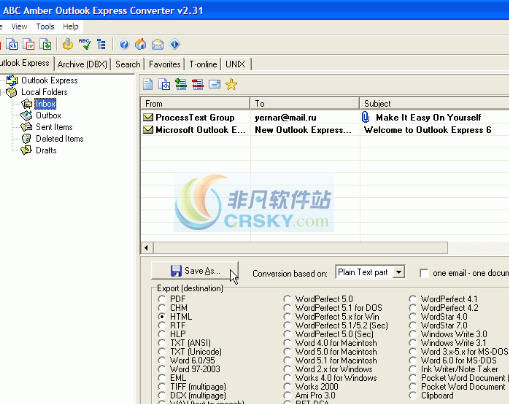This screenshot has width=509, height=404.
Task: Click left arrow of horizontal scrollbar
Action: [x=147, y=248]
